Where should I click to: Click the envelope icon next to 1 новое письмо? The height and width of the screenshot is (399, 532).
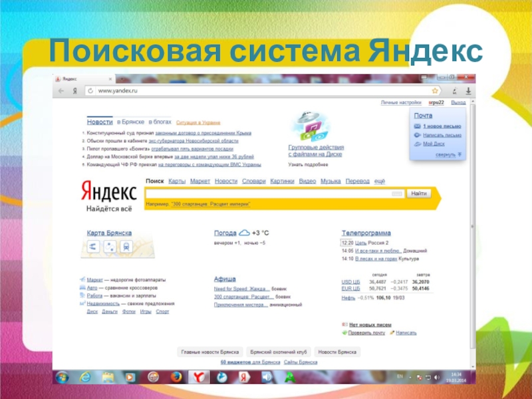pyautogui.click(x=418, y=126)
